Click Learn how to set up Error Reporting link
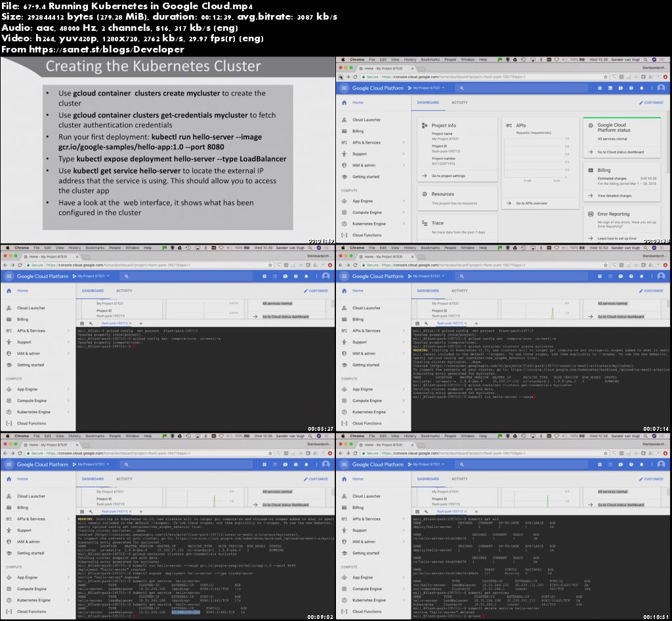This screenshot has width=672, height=621. pos(617,239)
